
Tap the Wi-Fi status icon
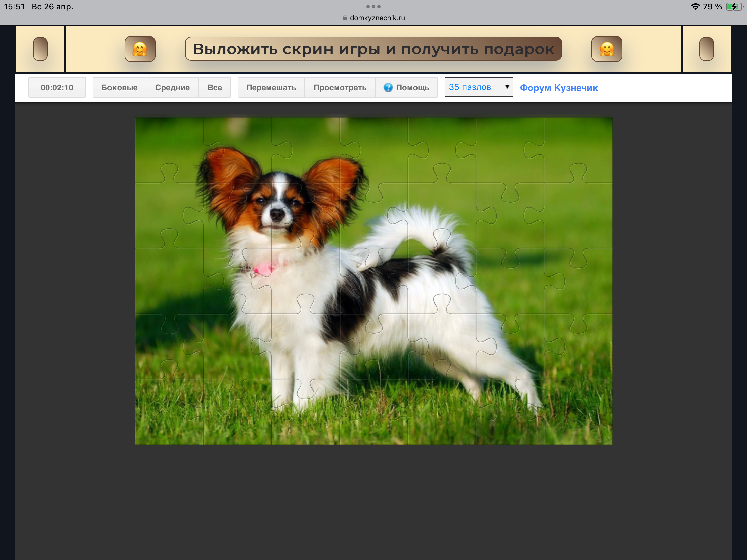point(695,6)
